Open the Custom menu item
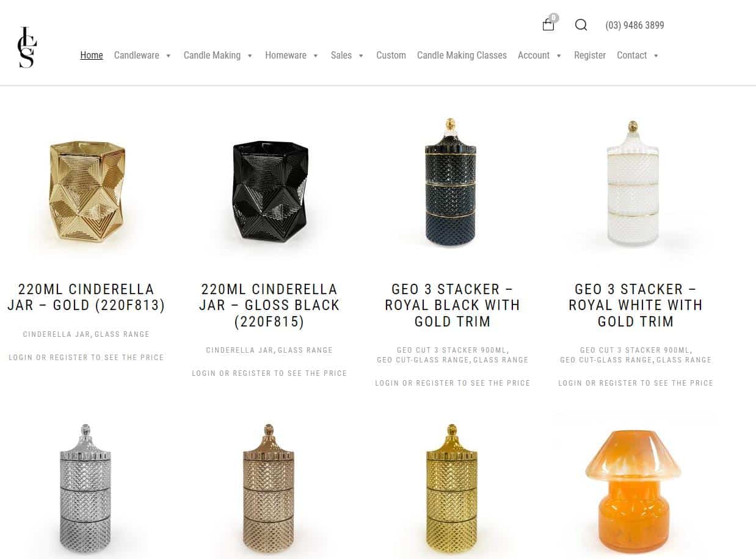This screenshot has width=756, height=559. tap(391, 55)
